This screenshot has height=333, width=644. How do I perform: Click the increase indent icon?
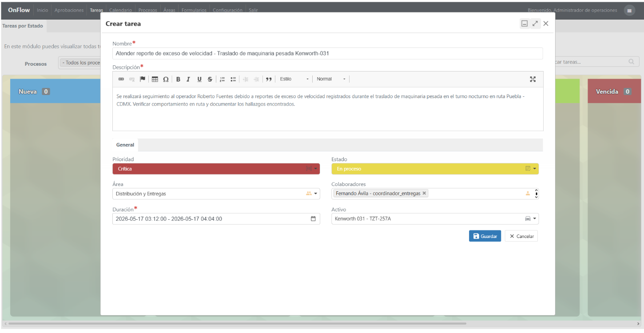point(256,79)
